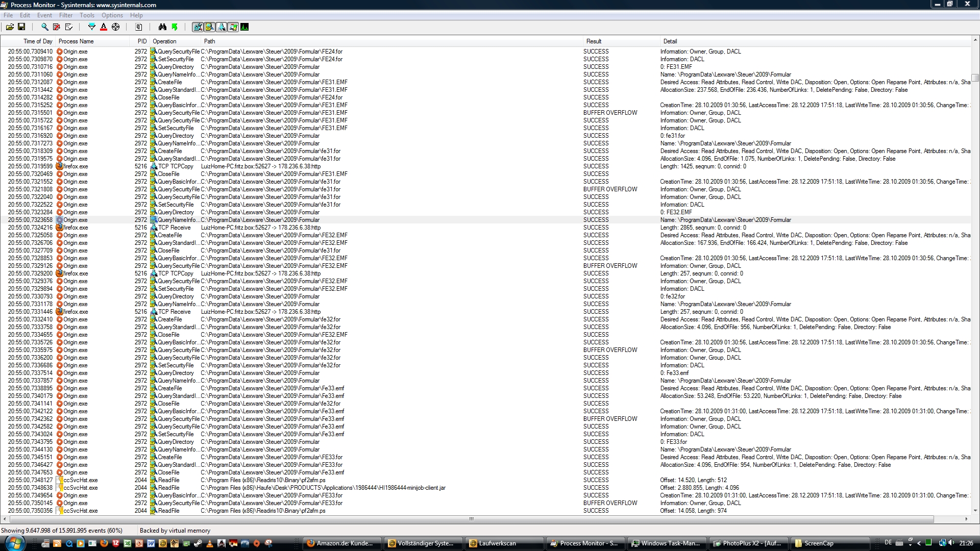Launch Firefox from quick launch bar
The height and width of the screenshot is (551, 980).
pos(104,543)
